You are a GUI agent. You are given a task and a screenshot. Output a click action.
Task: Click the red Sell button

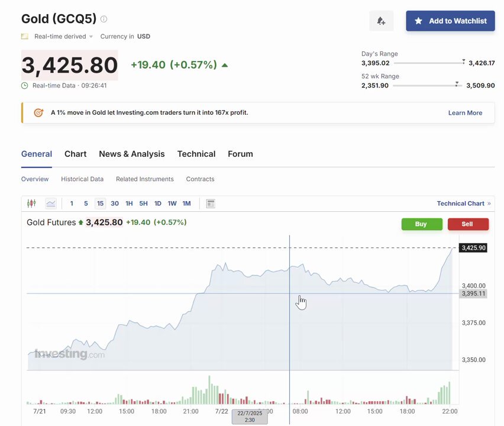pos(468,224)
